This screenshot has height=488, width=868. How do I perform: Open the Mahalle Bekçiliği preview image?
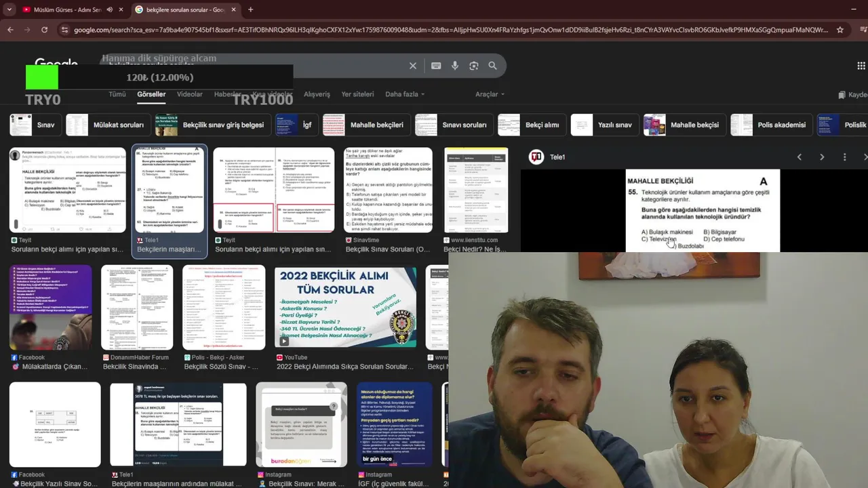click(x=703, y=211)
